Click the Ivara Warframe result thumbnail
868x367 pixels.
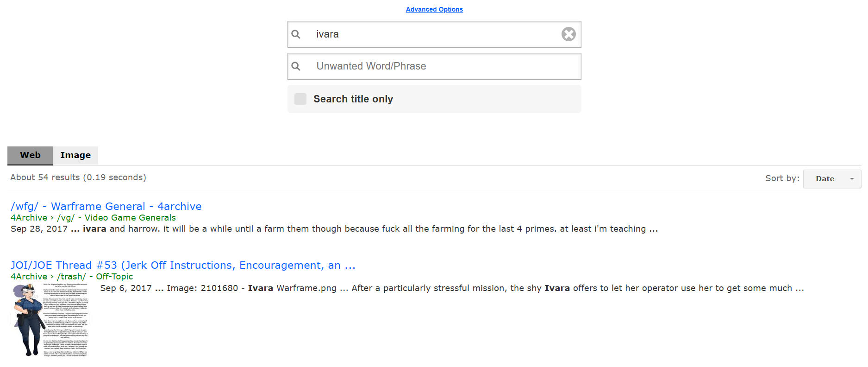point(50,320)
